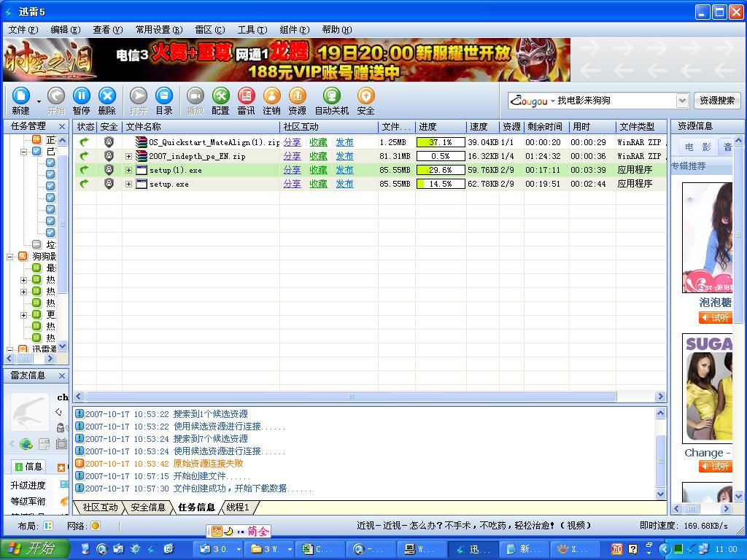
Task: Select the 信息 tab in 雷友信息 panel
Action: (28, 467)
